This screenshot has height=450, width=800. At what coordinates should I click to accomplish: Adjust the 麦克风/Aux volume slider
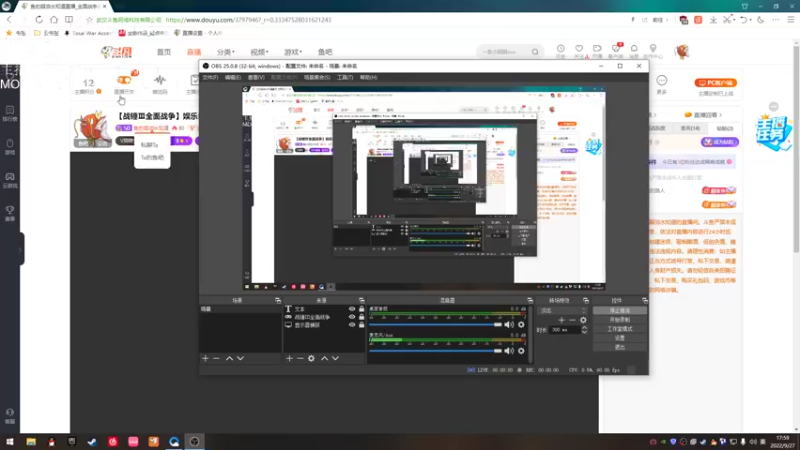point(435,351)
